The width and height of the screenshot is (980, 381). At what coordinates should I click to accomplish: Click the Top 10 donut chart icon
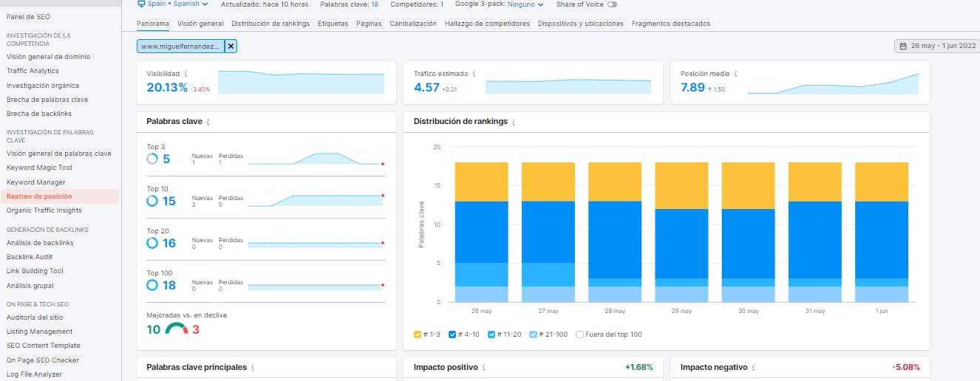coord(152,201)
